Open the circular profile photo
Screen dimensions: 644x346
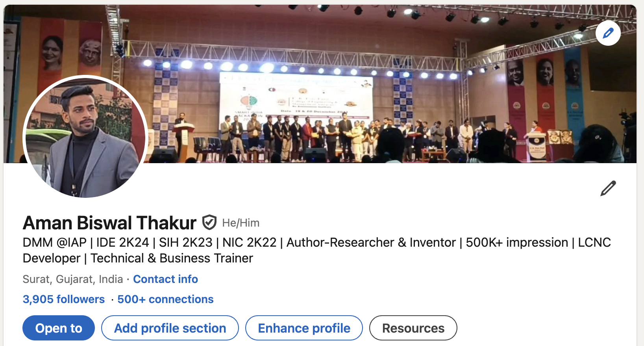coord(85,137)
